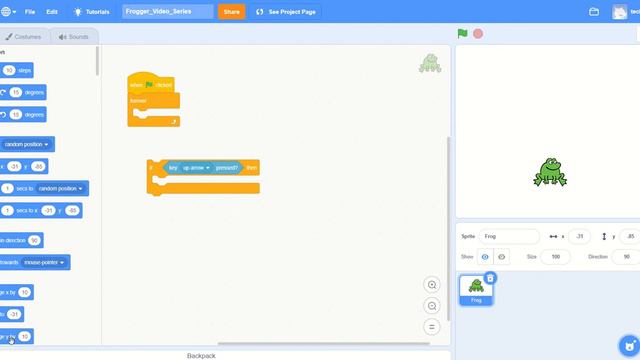Show the sprite with open eye toggle

pos(485,257)
